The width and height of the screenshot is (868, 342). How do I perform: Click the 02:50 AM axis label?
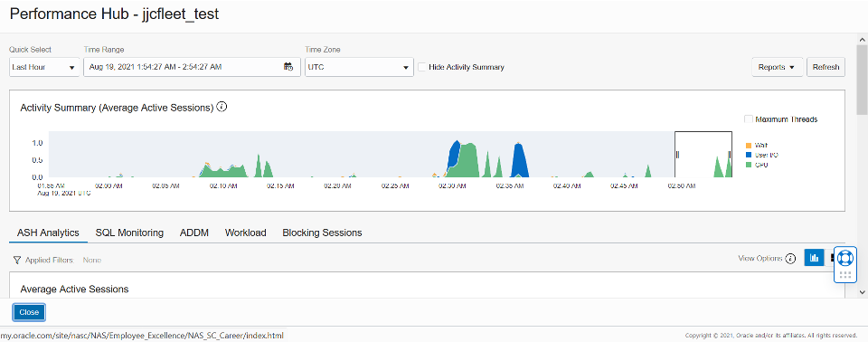[682, 186]
